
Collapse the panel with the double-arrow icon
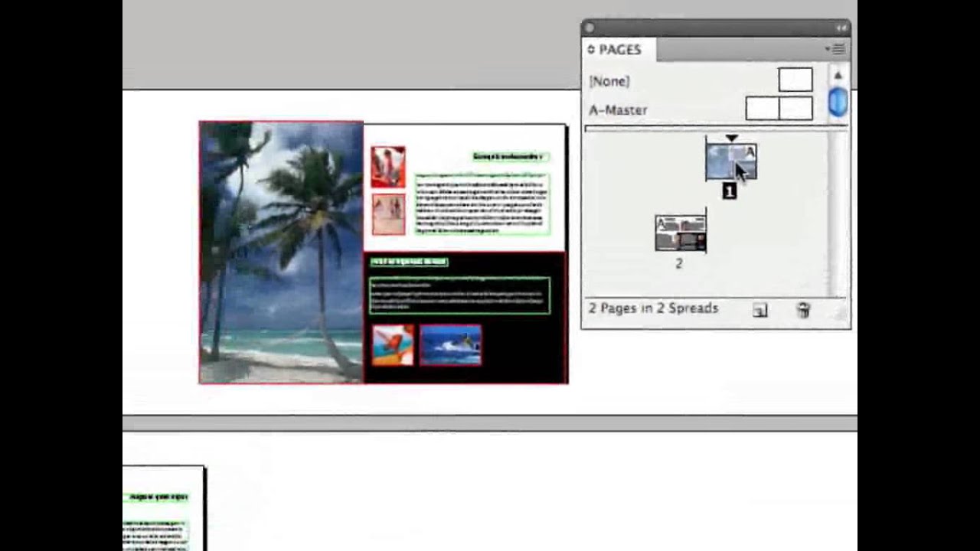pyautogui.click(x=841, y=28)
